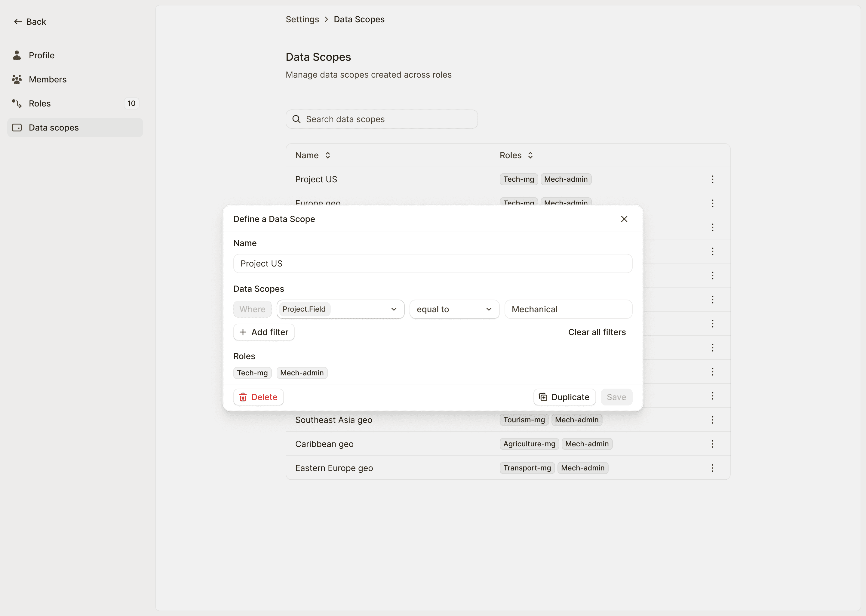Click the Add filter button

[264, 332]
